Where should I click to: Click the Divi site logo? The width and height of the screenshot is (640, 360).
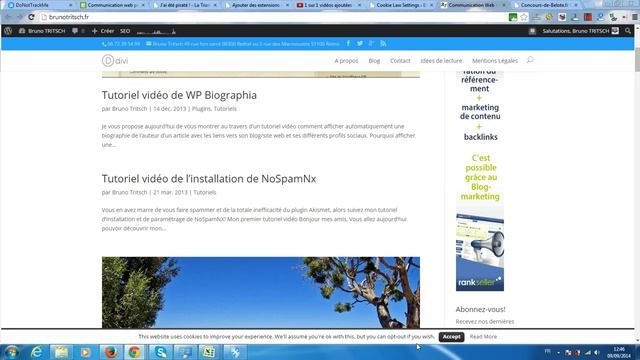115,60
